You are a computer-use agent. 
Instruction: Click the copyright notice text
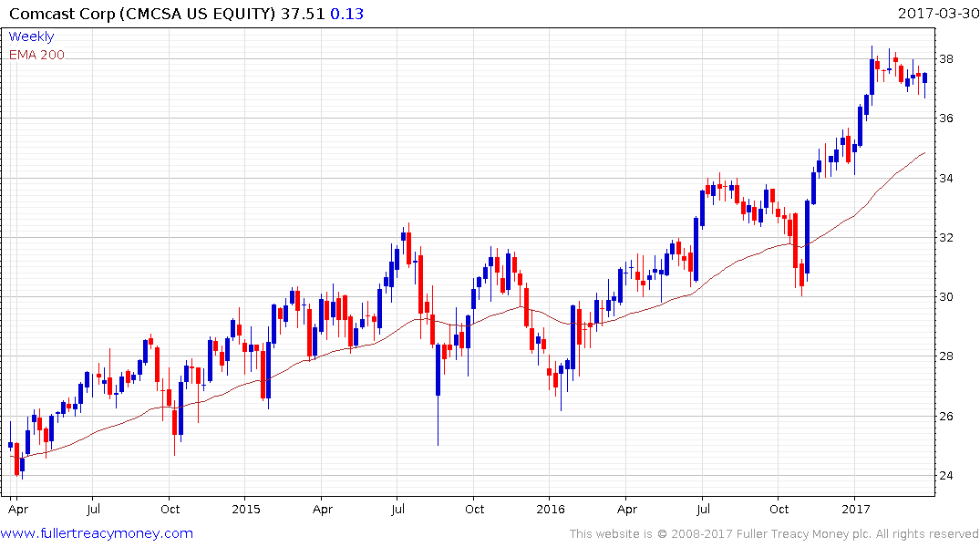[x=774, y=534]
